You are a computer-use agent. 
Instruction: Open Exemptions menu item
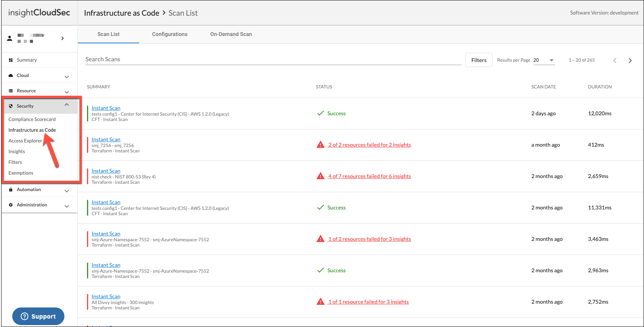[21, 173]
